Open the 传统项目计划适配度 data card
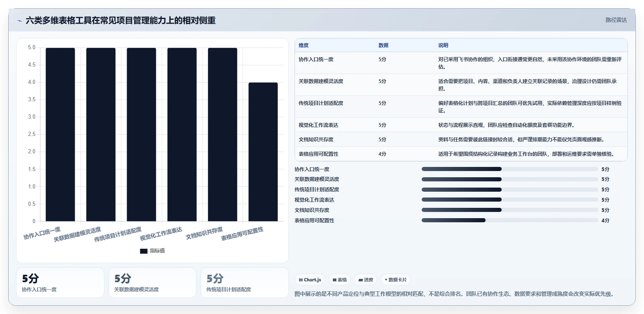Screen dimensions: 644x314 (x=245, y=283)
